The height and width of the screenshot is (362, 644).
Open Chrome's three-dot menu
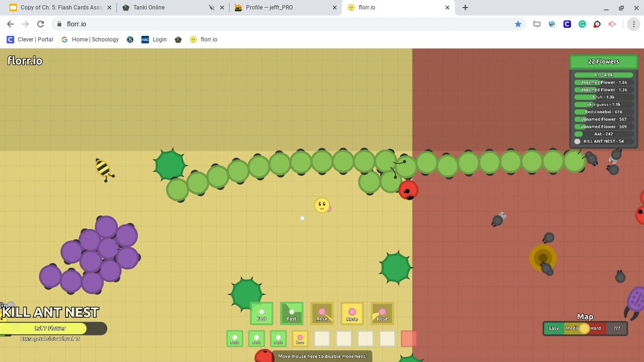(x=634, y=24)
